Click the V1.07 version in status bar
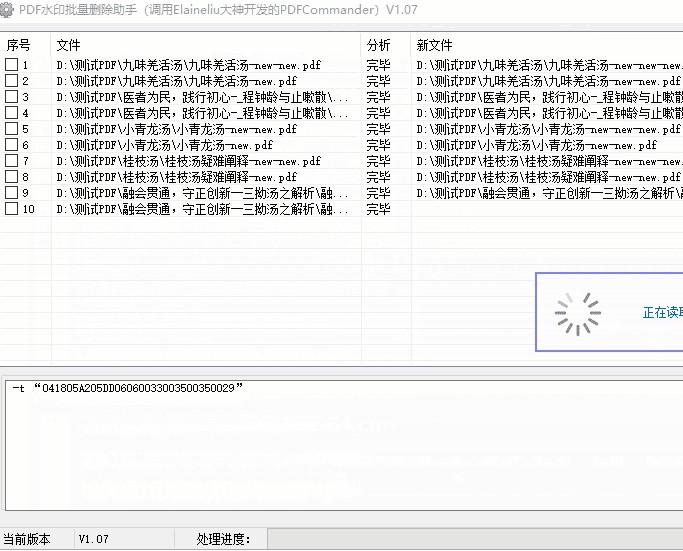 (x=94, y=540)
